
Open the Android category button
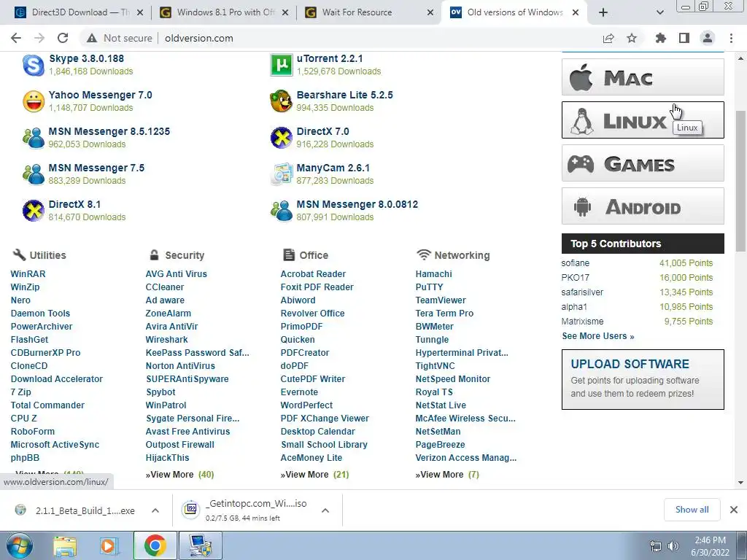point(643,206)
